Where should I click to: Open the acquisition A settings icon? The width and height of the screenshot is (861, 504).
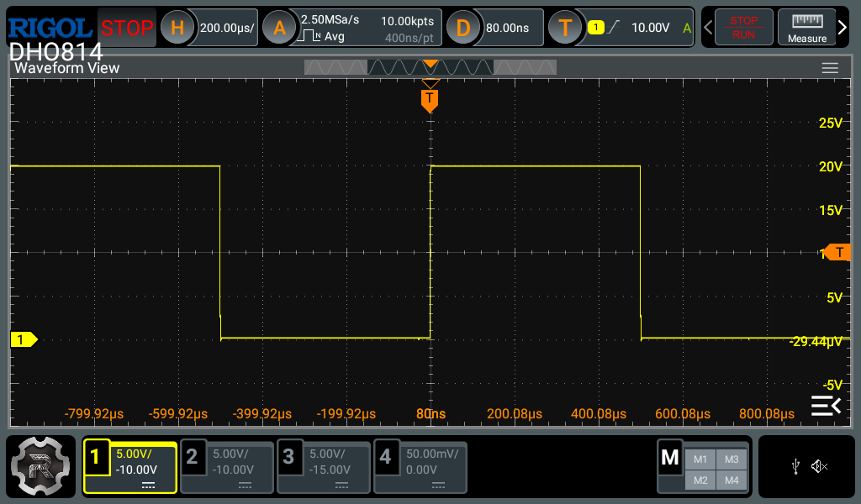(279, 29)
